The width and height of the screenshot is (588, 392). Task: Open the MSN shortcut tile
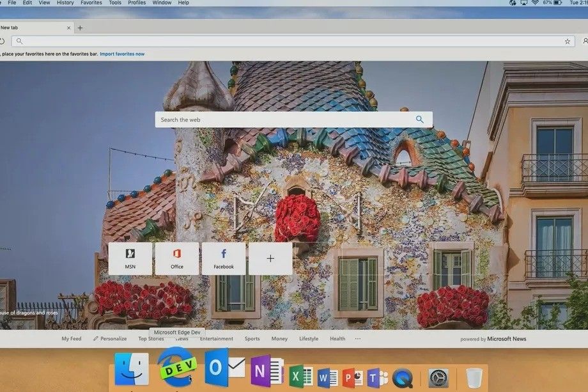(130, 258)
